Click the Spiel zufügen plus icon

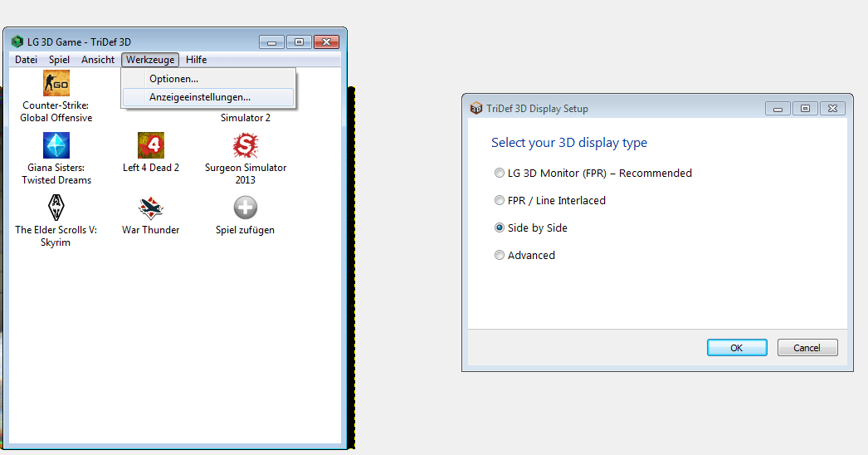click(x=246, y=208)
